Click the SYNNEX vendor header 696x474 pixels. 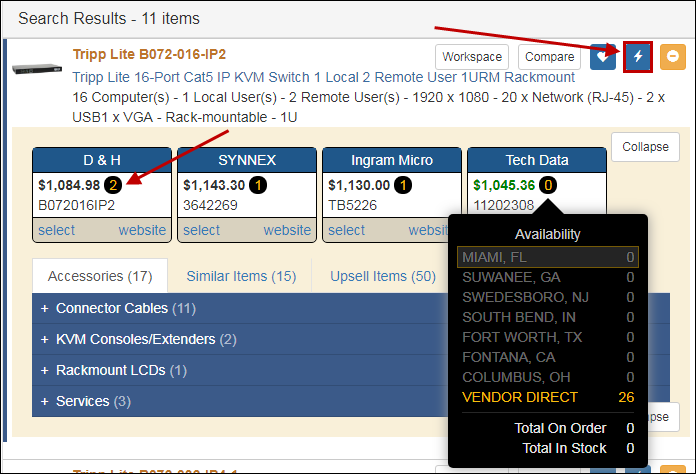pos(247,160)
